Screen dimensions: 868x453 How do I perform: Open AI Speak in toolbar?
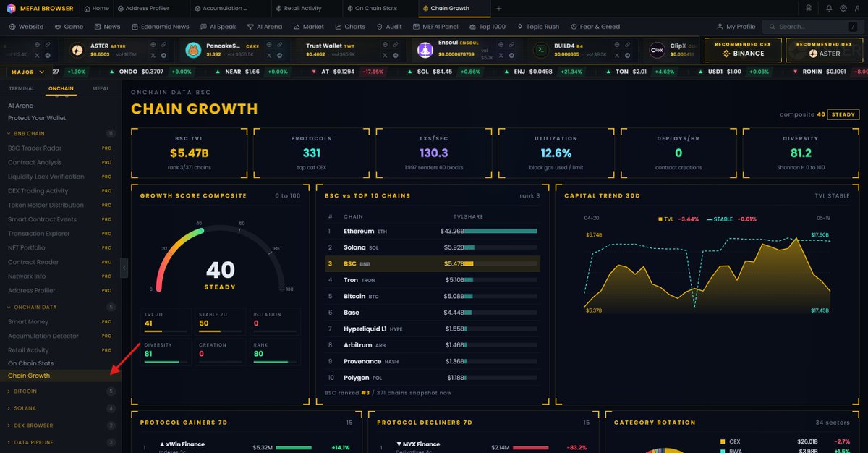click(x=218, y=27)
